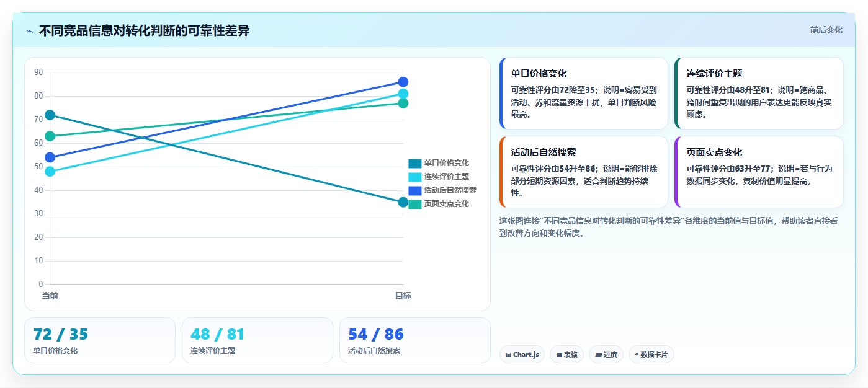Open the 单日价格变化 info card title
Screen dimensions: 868x388
[539, 73]
